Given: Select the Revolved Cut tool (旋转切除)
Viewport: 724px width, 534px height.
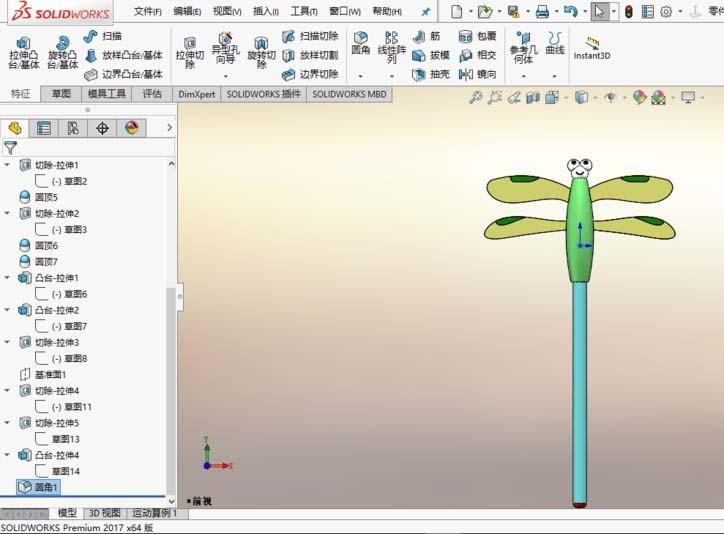Looking at the screenshot, I should [261, 53].
